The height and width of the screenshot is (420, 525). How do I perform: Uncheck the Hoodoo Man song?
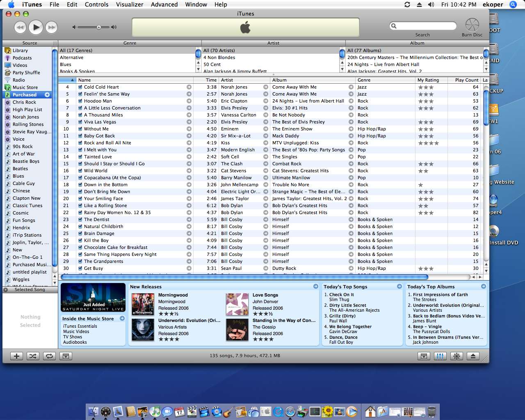80,101
